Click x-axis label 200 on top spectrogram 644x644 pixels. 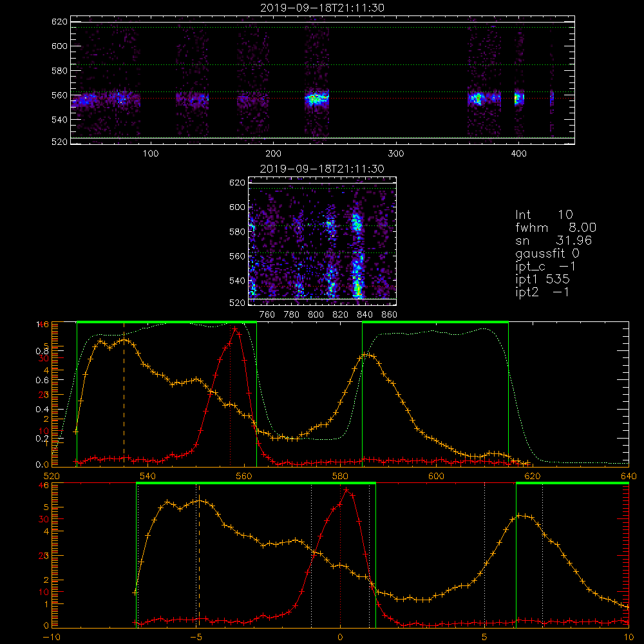tap(273, 154)
